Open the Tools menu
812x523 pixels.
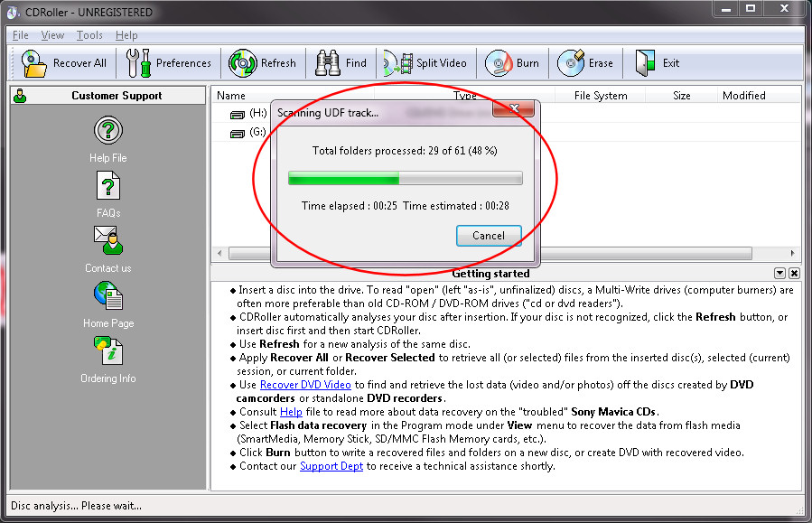click(89, 35)
